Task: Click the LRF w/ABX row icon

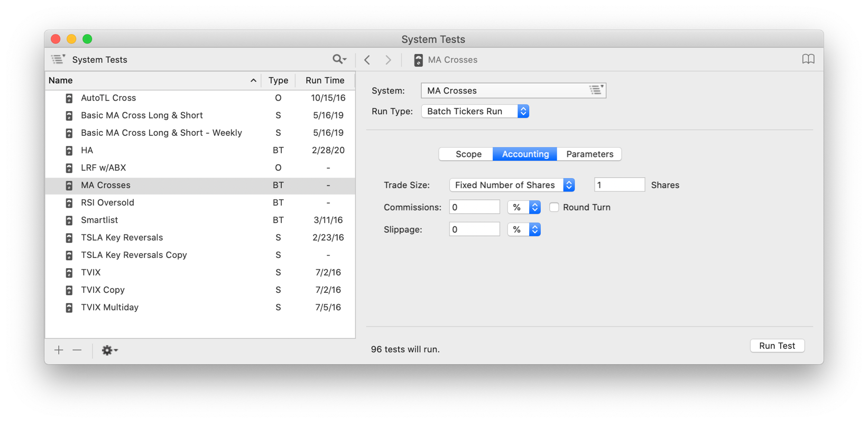Action: click(69, 168)
